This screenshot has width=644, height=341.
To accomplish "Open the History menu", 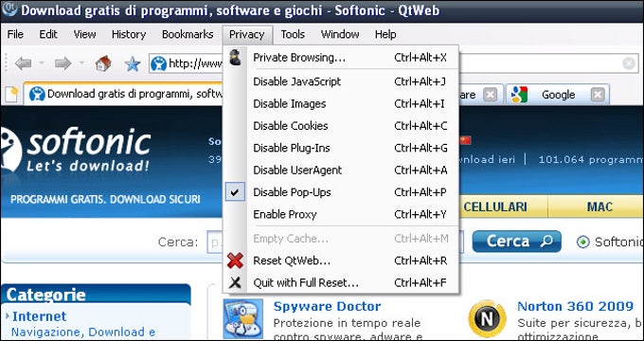I will pyautogui.click(x=129, y=34).
